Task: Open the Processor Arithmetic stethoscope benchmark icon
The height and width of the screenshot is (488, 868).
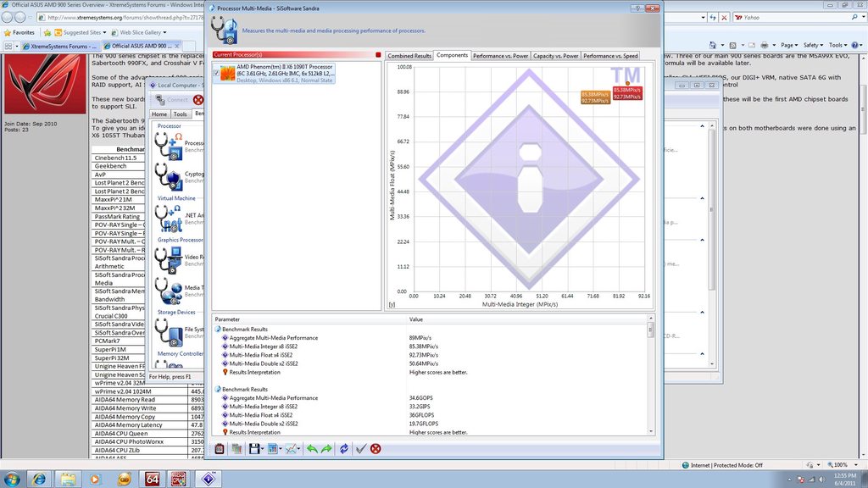Action: point(170,147)
